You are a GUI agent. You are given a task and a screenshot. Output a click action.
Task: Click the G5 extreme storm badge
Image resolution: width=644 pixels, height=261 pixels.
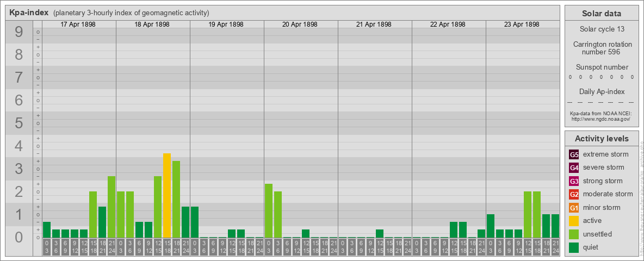point(574,155)
